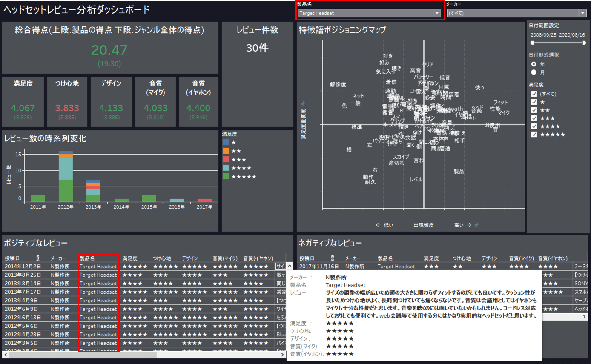
Task: Open the 製品名 dropdown showing Target Headset
Action: pyautogui.click(x=370, y=13)
